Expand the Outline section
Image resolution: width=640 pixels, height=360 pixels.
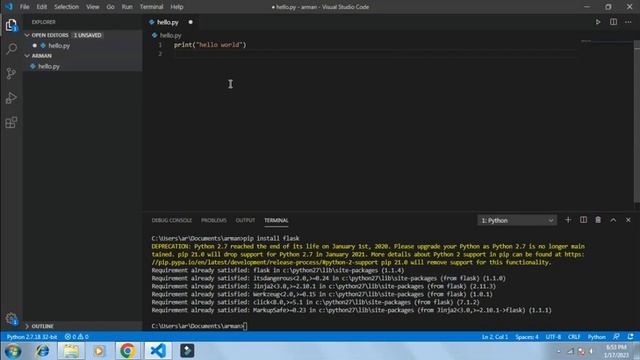27,326
